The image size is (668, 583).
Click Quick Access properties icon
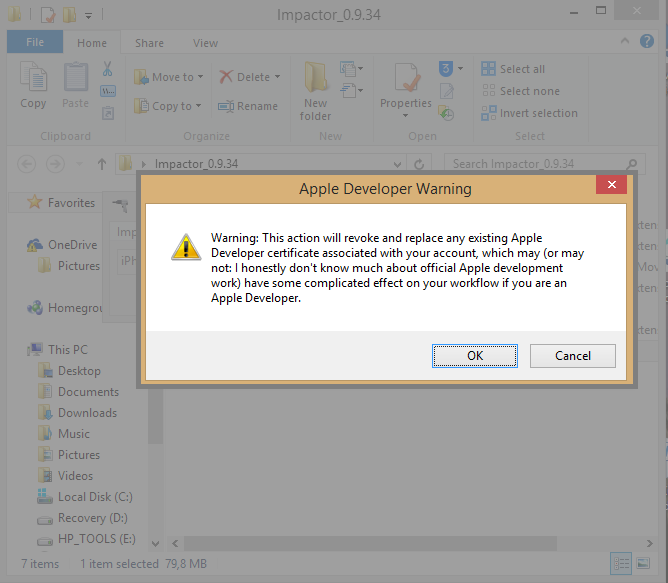[48, 15]
